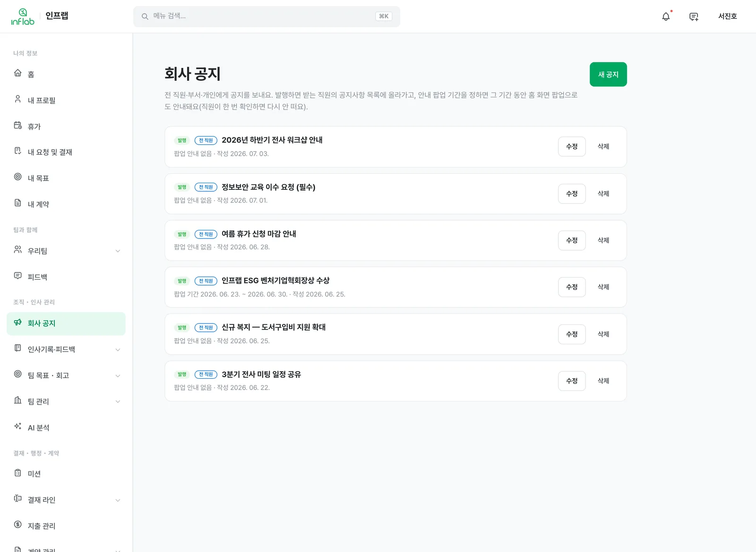Open 내 요청 및 결재 menu item
Screen dimensions: 756x552
pos(66,152)
